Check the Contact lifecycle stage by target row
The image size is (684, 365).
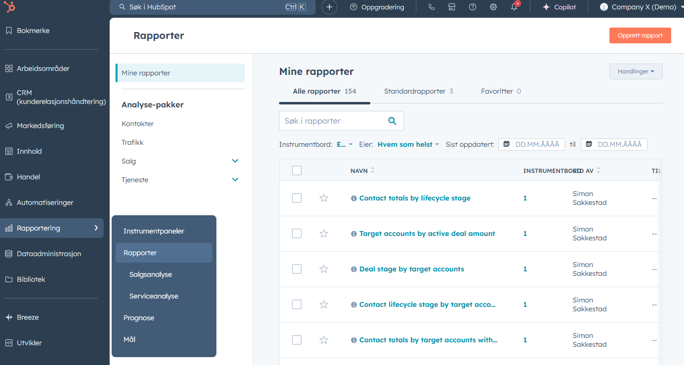(x=297, y=304)
